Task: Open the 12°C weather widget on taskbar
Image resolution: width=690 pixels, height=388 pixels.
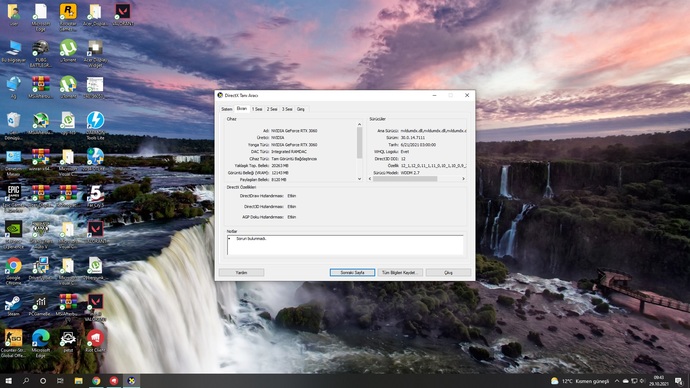Action: click(580, 381)
